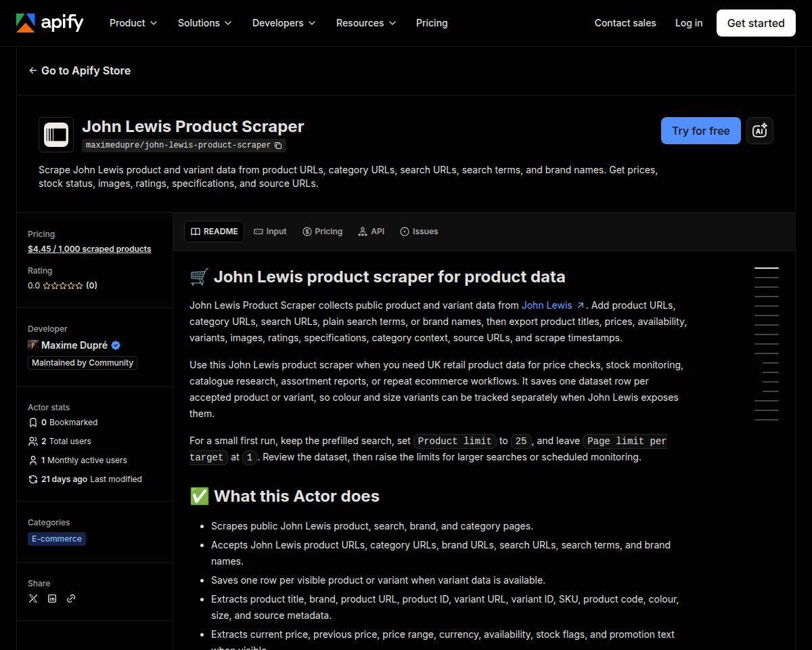
Task: Select the E-commerce category tag
Action: pos(57,539)
